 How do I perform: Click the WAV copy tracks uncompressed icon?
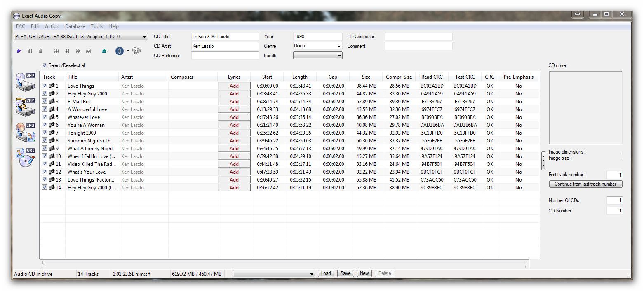pos(26,81)
